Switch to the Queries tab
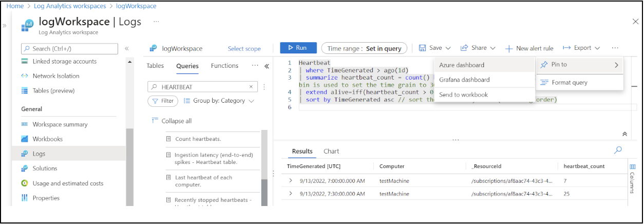 click(187, 66)
